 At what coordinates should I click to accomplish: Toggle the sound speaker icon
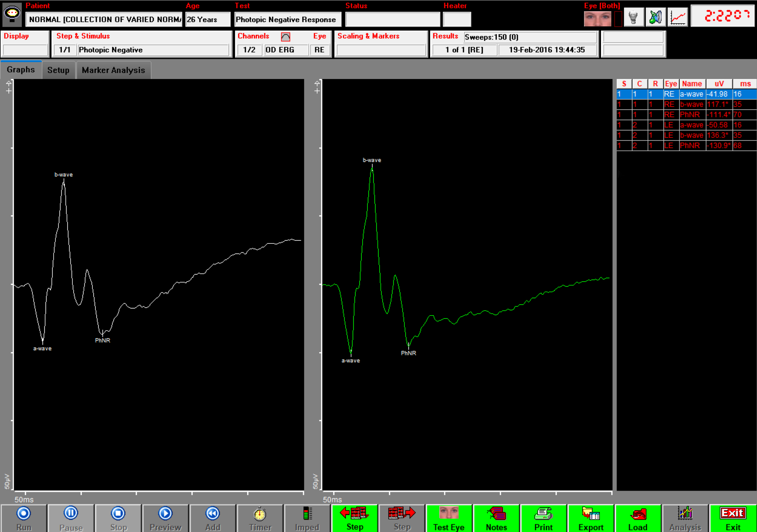point(655,18)
